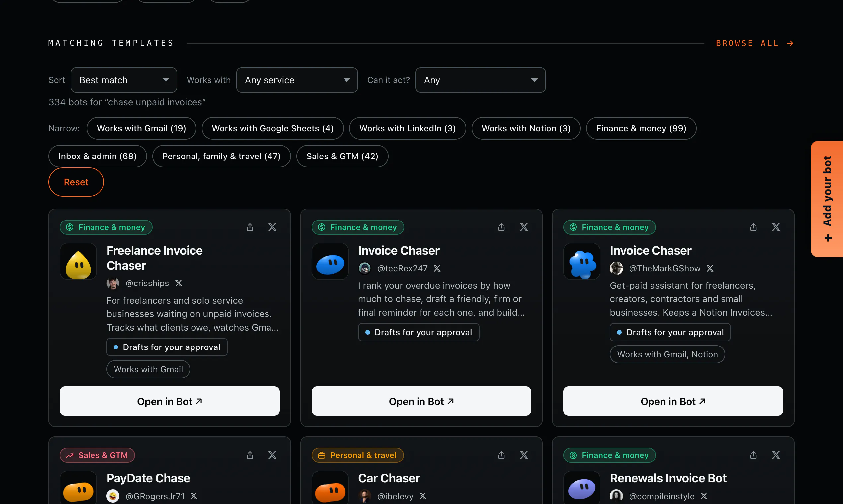Click X icon on Renewals Invoice Bot card header
843x504 pixels.
click(776, 455)
